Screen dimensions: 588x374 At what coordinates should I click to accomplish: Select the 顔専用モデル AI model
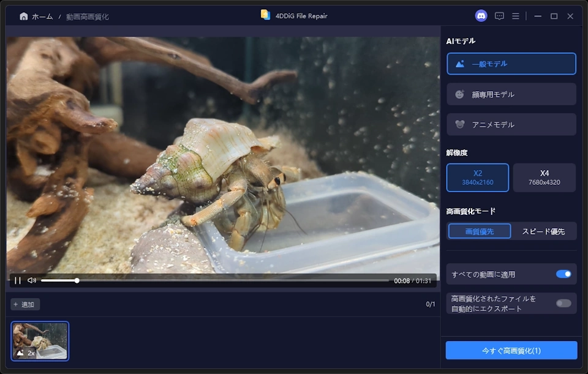[511, 94]
